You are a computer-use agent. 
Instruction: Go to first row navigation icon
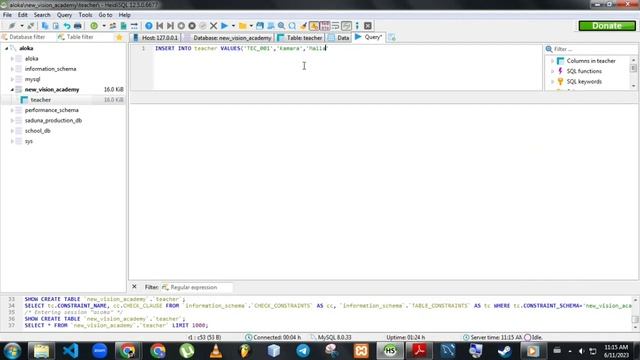click(x=160, y=26)
